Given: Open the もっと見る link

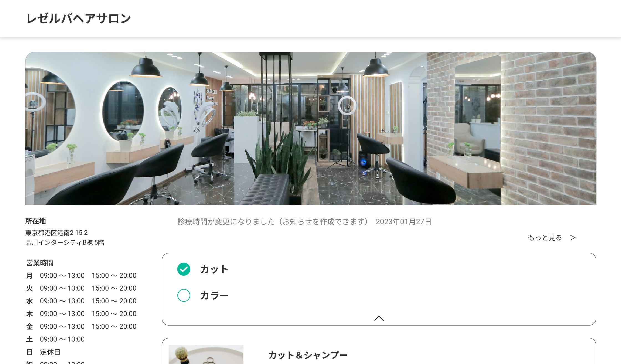Looking at the screenshot, I should [x=544, y=238].
